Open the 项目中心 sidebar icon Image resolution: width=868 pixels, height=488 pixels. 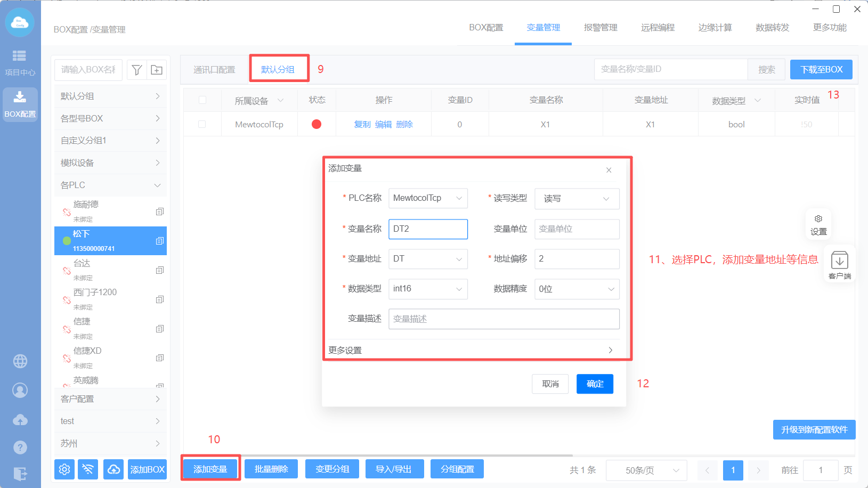click(x=20, y=62)
